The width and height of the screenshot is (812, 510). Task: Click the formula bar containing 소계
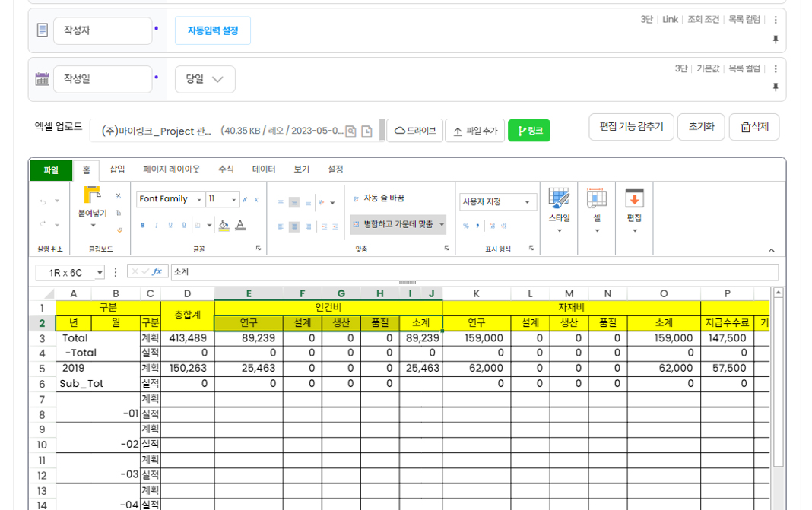(471, 272)
